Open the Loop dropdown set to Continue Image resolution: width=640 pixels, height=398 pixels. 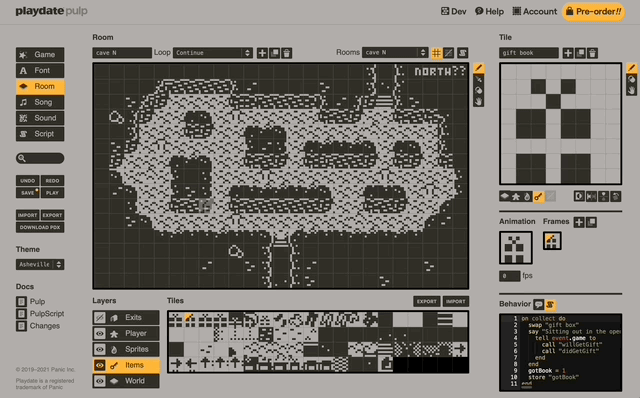point(213,53)
